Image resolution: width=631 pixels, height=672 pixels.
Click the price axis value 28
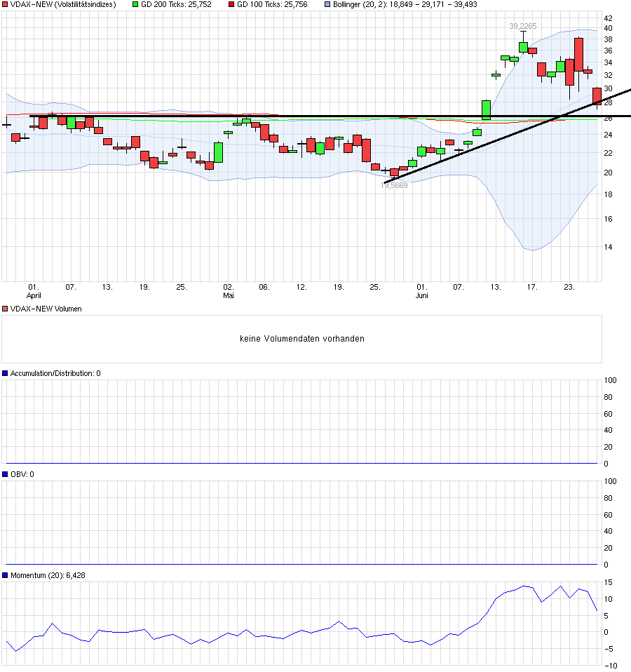608,103
